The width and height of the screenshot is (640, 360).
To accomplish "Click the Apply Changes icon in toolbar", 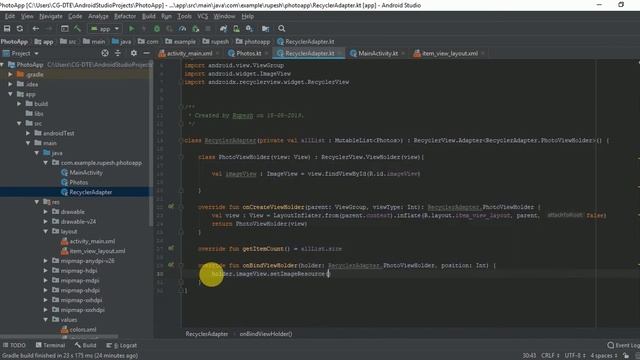I will (x=144, y=29).
